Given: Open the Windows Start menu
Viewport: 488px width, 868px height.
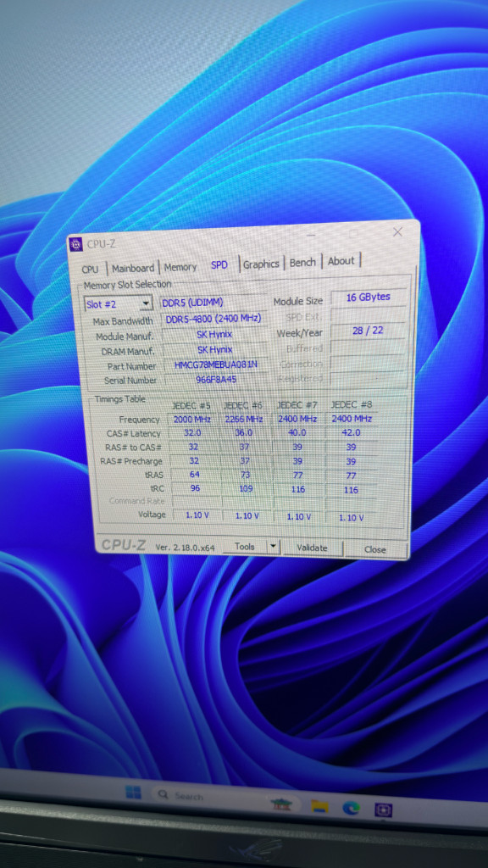Looking at the screenshot, I should [x=133, y=793].
